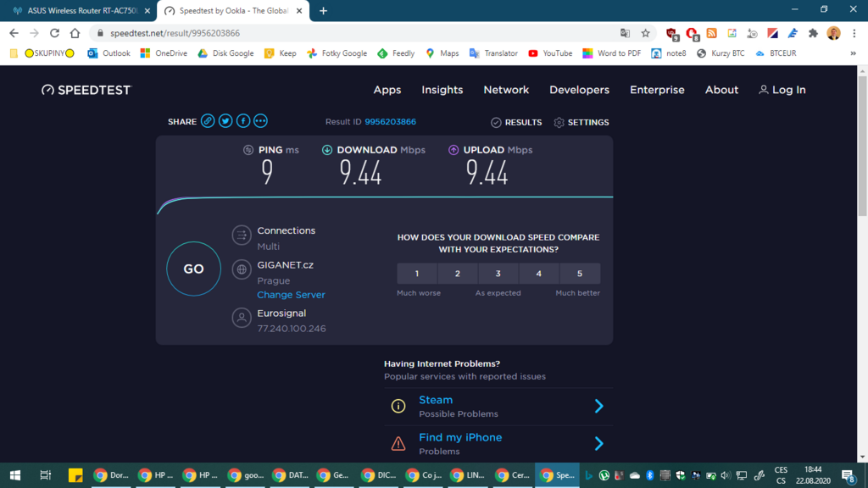Image resolution: width=868 pixels, height=488 pixels.
Task: Open the Enterprise menu item
Action: point(657,90)
